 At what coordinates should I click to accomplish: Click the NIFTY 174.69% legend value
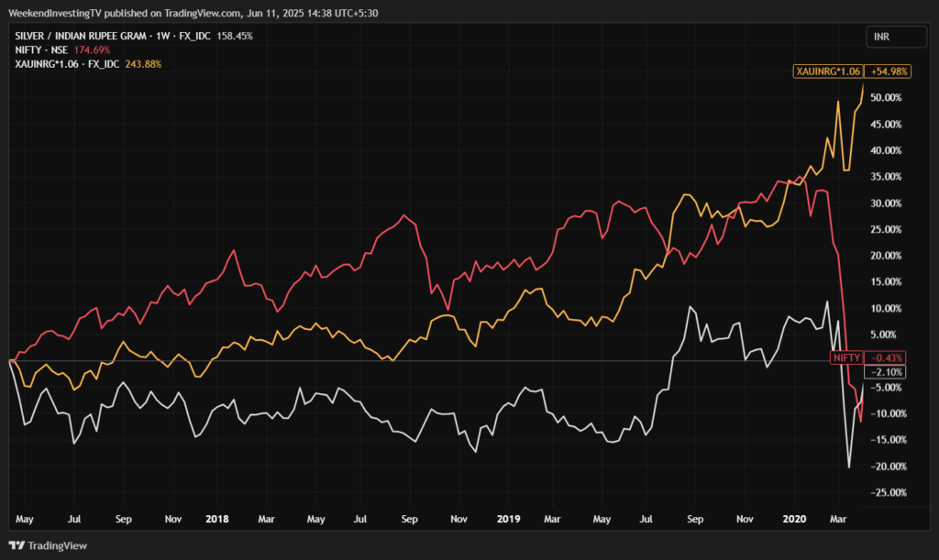92,50
